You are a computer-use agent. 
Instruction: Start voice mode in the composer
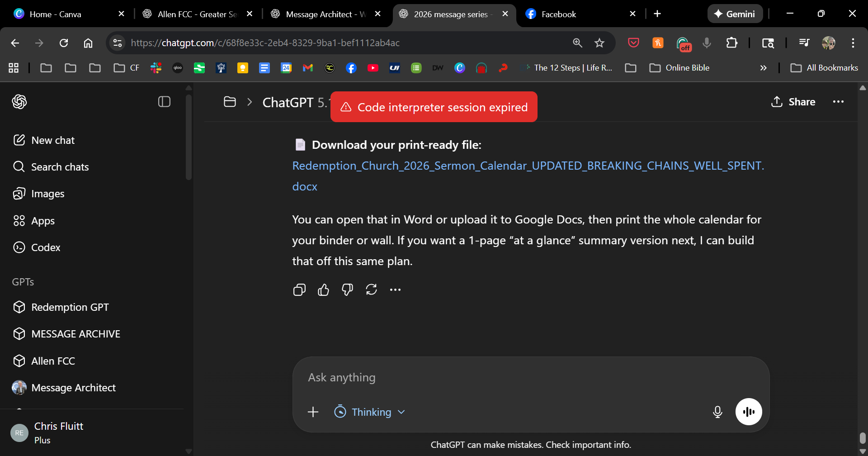pyautogui.click(x=748, y=412)
